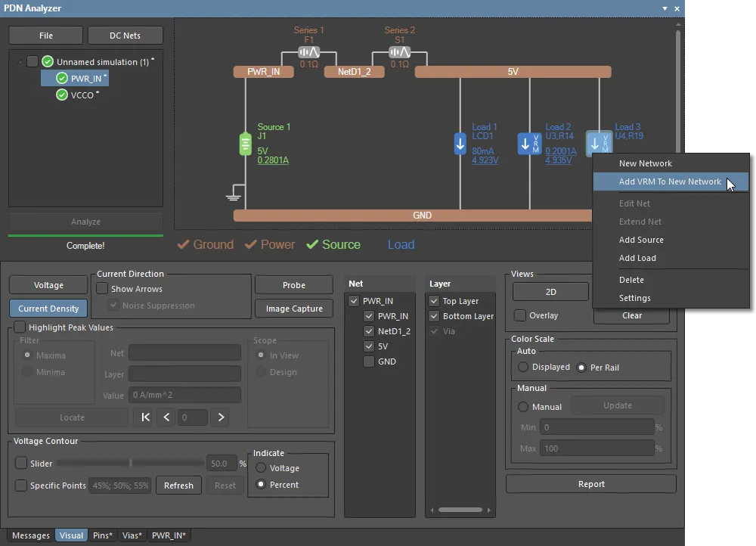The height and width of the screenshot is (546, 756).
Task: Choose Add VRM To New Network
Action: pos(670,181)
